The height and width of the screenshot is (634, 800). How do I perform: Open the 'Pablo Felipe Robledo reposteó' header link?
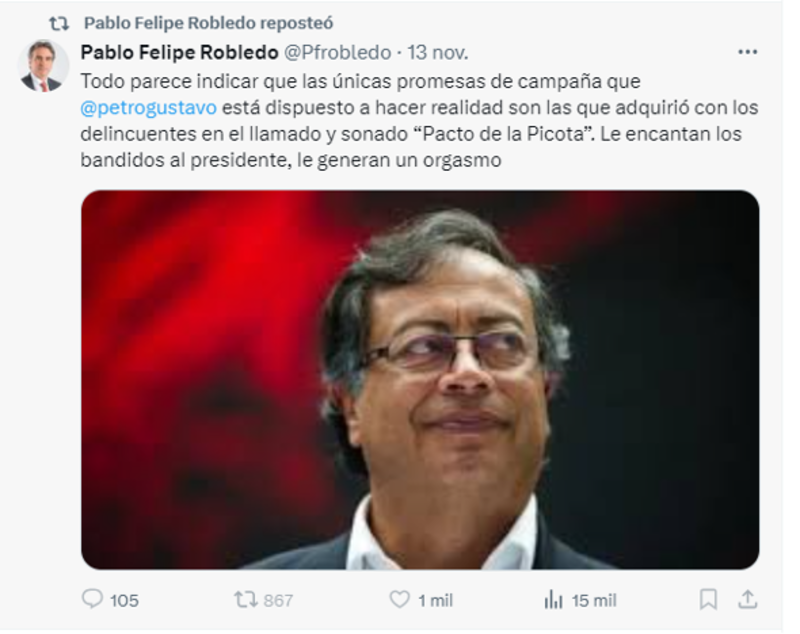pos(209,23)
